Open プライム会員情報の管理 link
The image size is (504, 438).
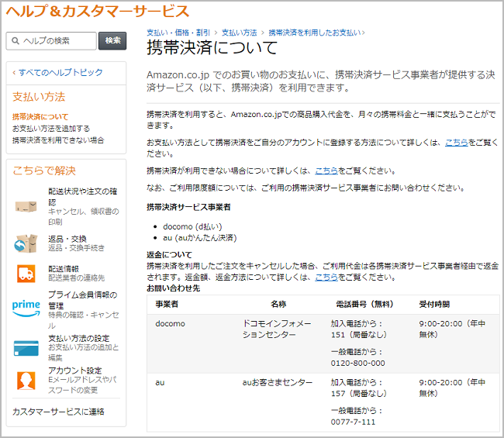(83, 300)
